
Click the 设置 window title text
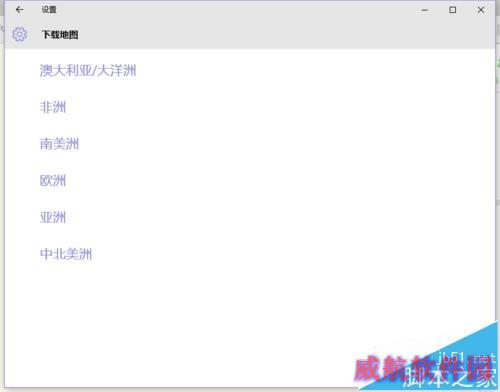coord(49,10)
